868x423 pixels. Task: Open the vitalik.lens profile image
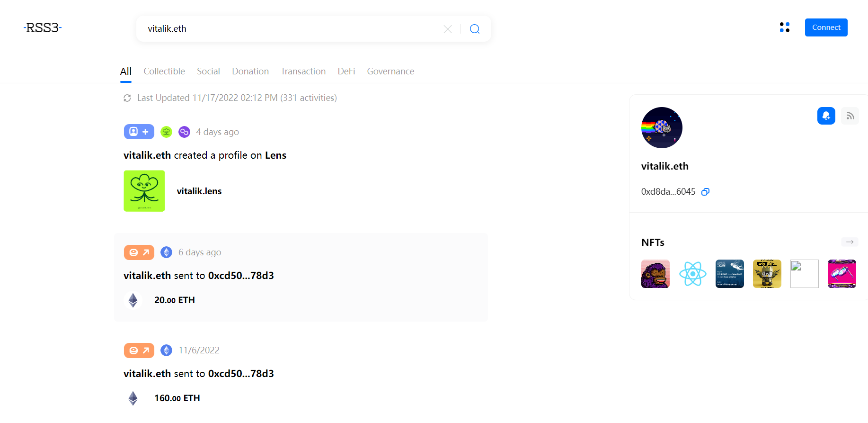click(x=144, y=191)
